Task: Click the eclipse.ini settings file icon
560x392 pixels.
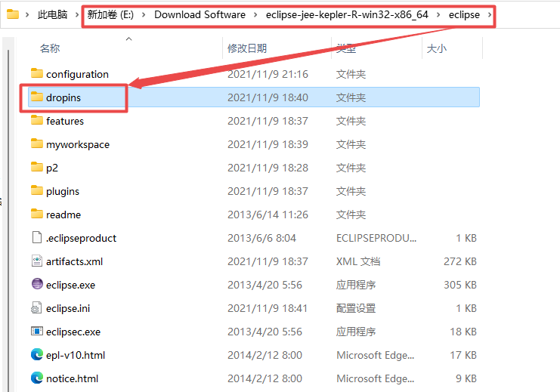Action: (x=36, y=307)
